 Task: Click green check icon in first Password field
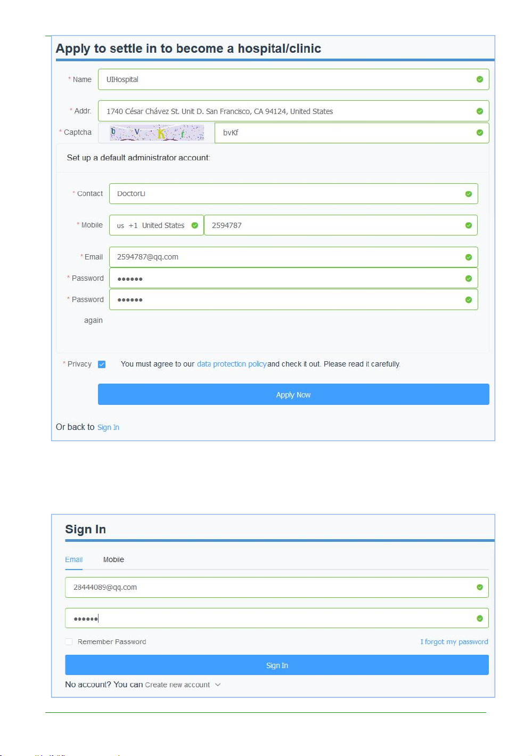click(469, 279)
